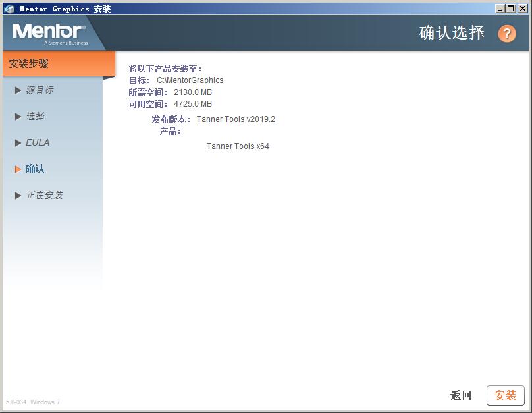Click the 目标 label
Image resolution: width=532 pixels, height=413 pixels.
(x=140, y=80)
